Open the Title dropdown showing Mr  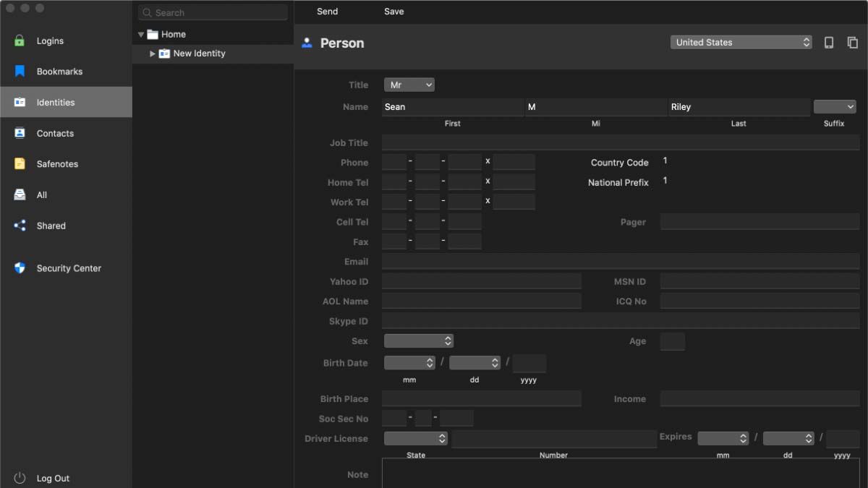coord(409,85)
